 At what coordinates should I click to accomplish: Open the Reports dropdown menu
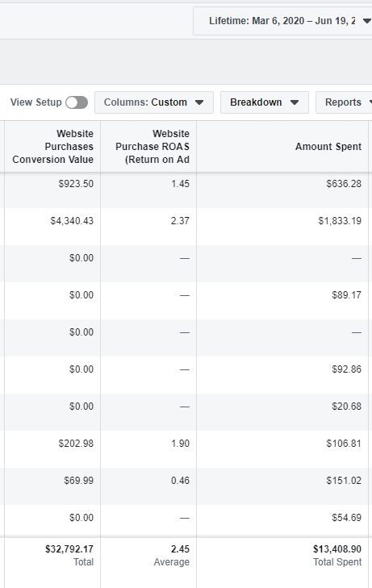click(344, 102)
